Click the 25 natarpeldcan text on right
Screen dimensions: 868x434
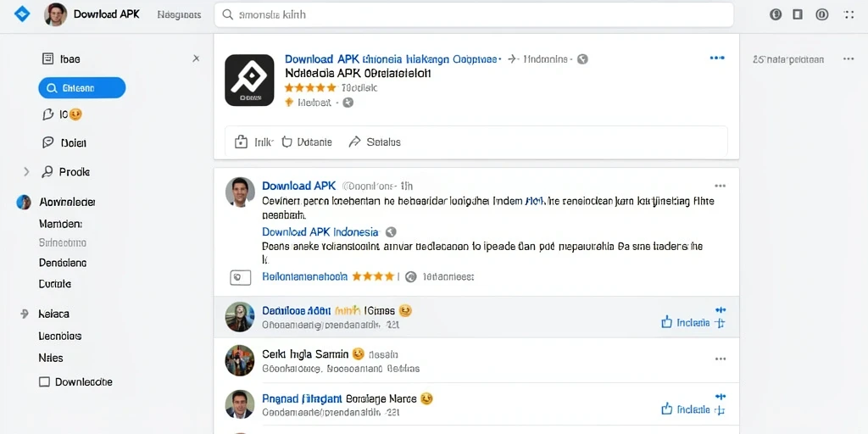788,59
